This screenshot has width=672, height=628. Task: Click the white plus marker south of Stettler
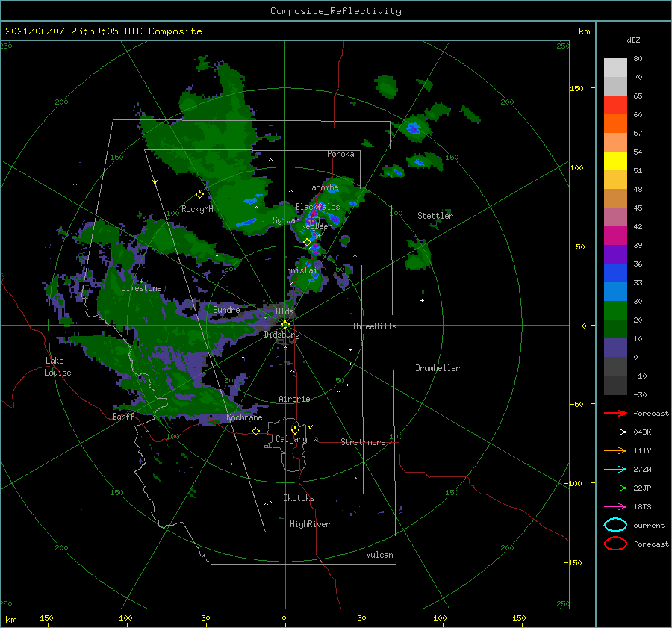pyautogui.click(x=422, y=300)
